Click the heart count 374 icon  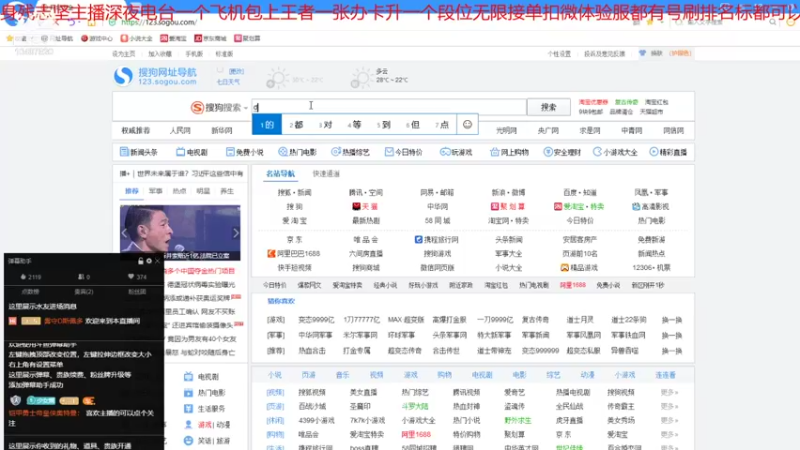[x=131, y=277]
